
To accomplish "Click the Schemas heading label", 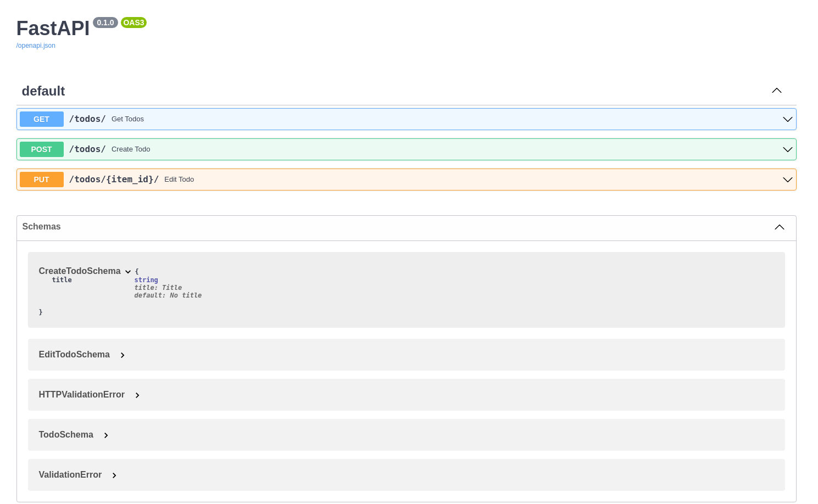I will pyautogui.click(x=41, y=227).
